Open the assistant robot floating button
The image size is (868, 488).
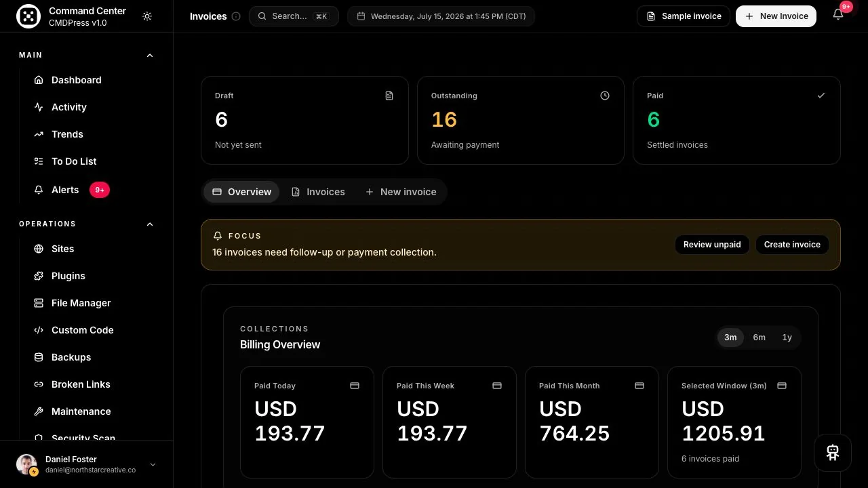point(833,453)
